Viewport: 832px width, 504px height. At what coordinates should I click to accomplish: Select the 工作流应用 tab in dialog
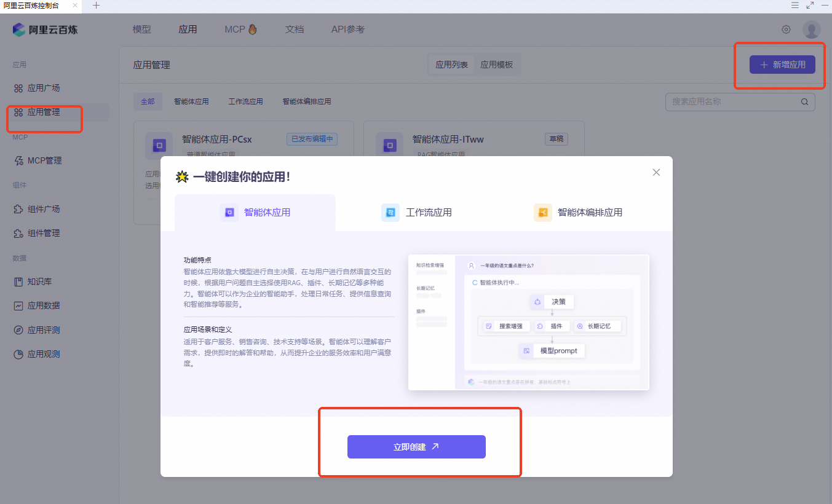pos(416,213)
